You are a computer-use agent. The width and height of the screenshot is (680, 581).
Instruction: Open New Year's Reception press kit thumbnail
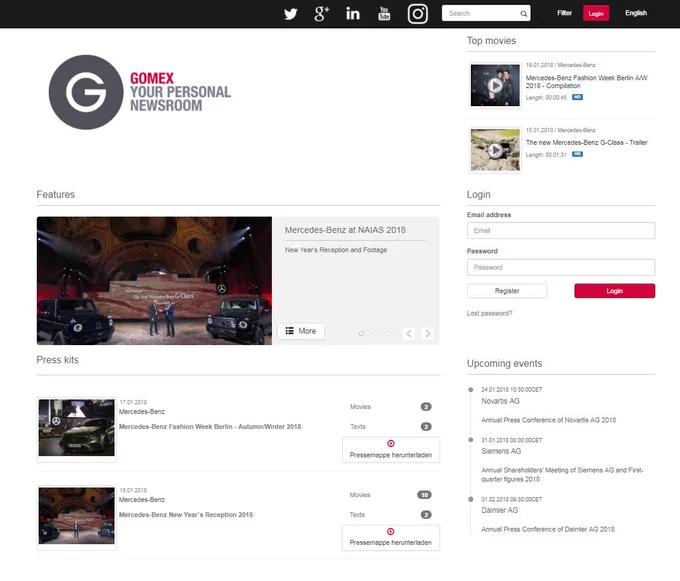click(77, 516)
